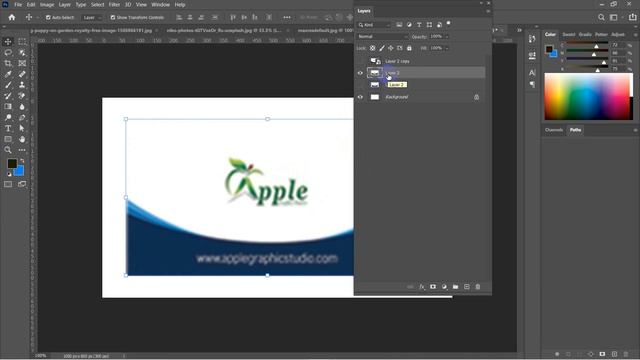Viewport: 640px width, 360px height.
Task: Select the Rectangular Marquee tool
Action: [22, 42]
